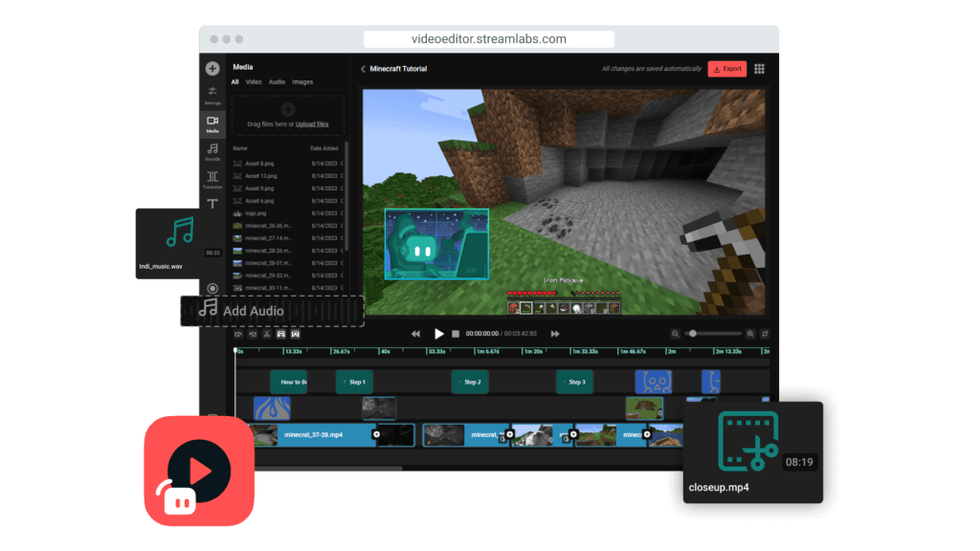Click the undo icon above the timeline
This screenshot has width=980, height=551.
point(238,334)
